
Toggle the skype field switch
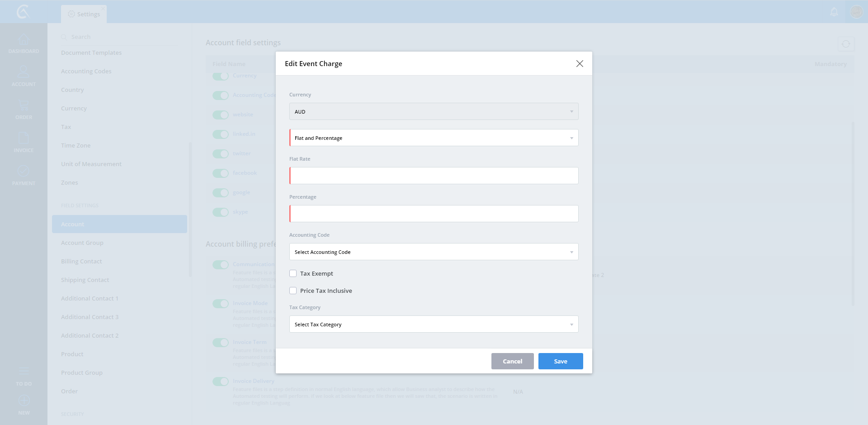pyautogui.click(x=221, y=212)
